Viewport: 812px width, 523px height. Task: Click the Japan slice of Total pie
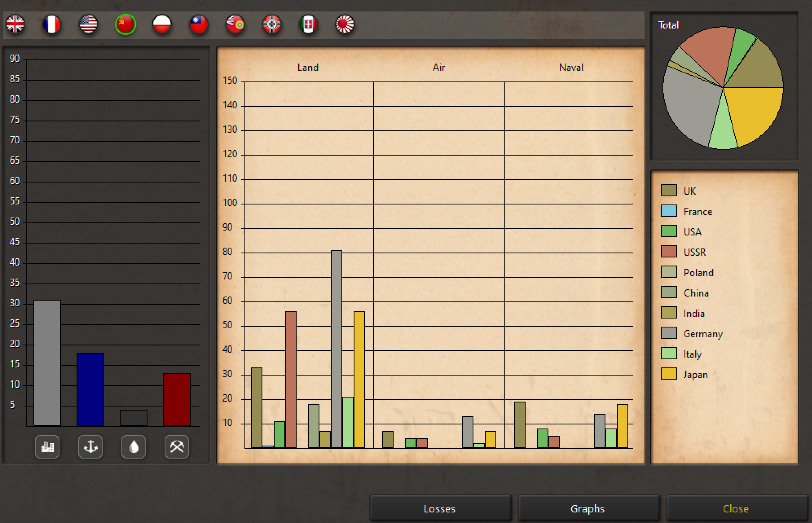(754, 114)
